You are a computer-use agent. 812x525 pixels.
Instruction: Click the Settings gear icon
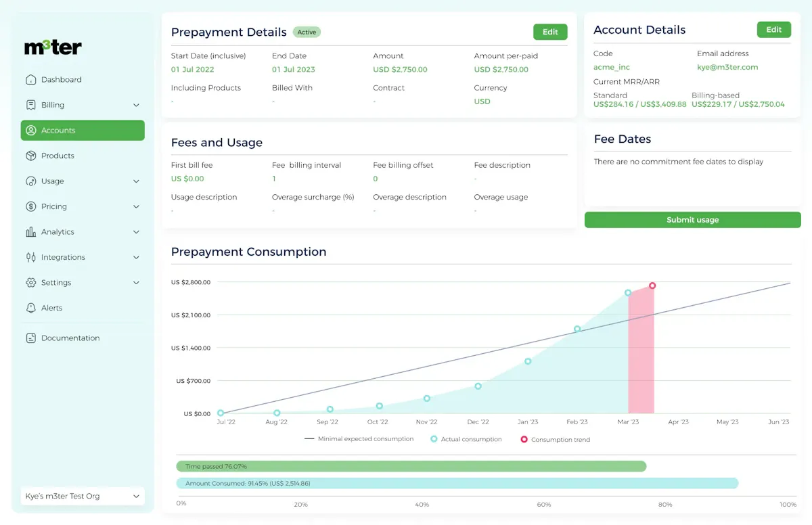pyautogui.click(x=30, y=283)
